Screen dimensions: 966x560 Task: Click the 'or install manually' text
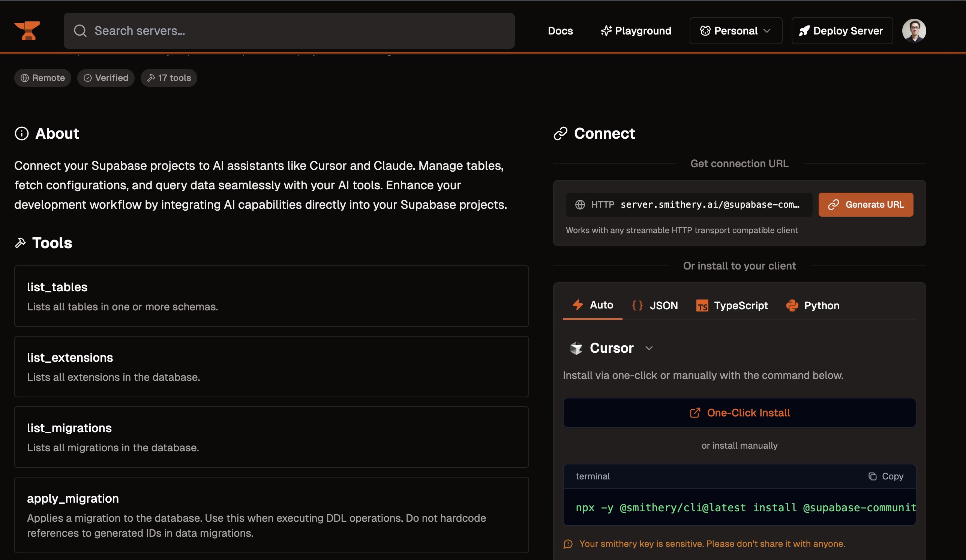(x=739, y=446)
